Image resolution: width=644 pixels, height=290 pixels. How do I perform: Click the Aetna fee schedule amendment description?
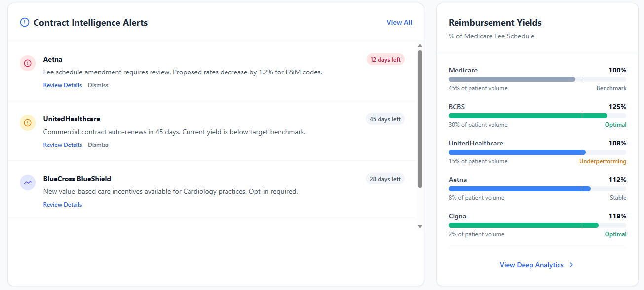[183, 72]
